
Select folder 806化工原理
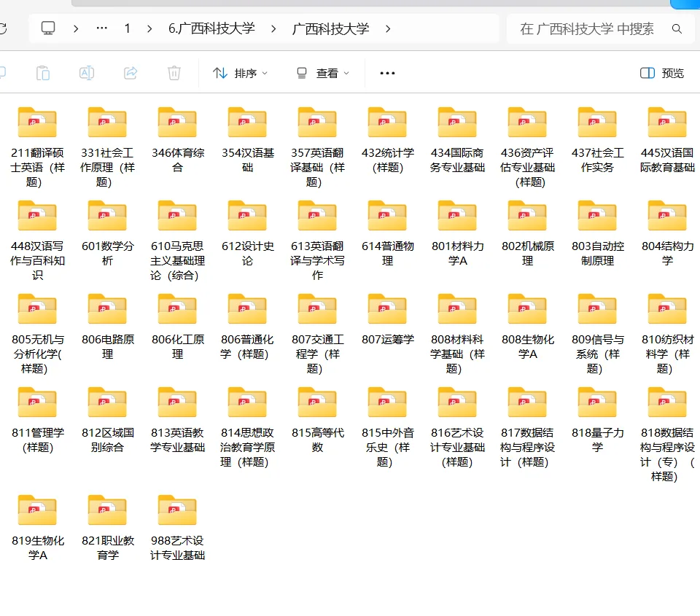click(178, 327)
